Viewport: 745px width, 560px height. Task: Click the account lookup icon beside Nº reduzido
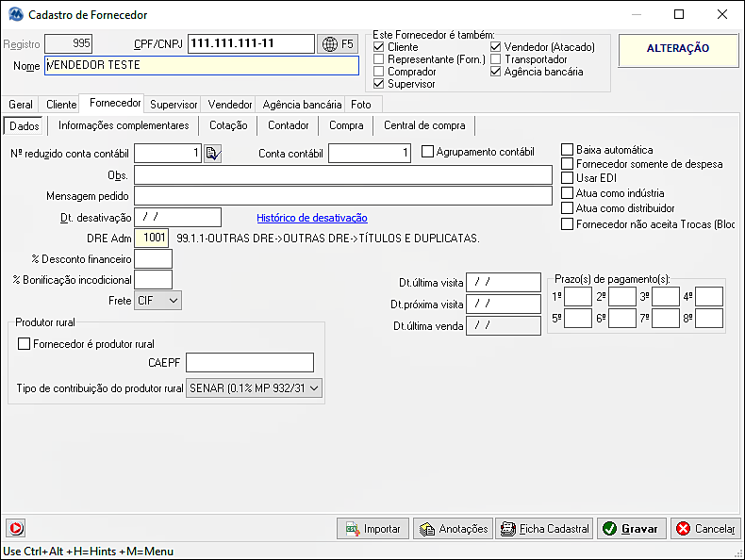(212, 154)
